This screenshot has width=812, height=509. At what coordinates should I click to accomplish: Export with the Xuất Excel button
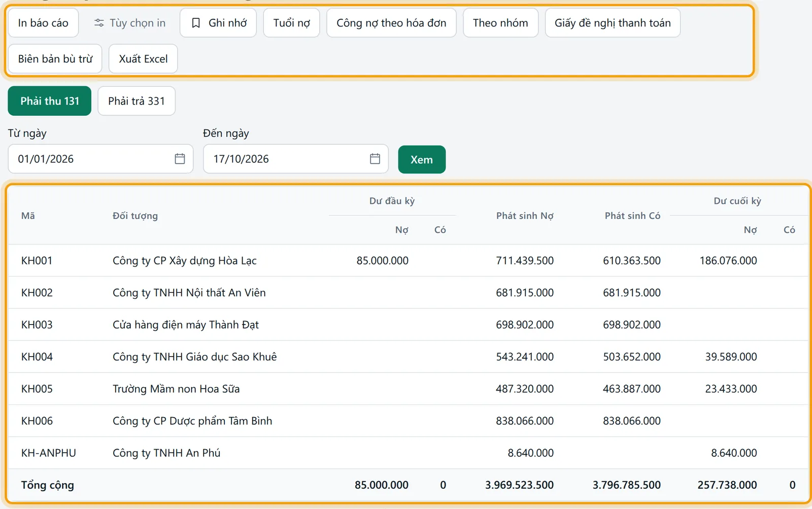click(143, 59)
